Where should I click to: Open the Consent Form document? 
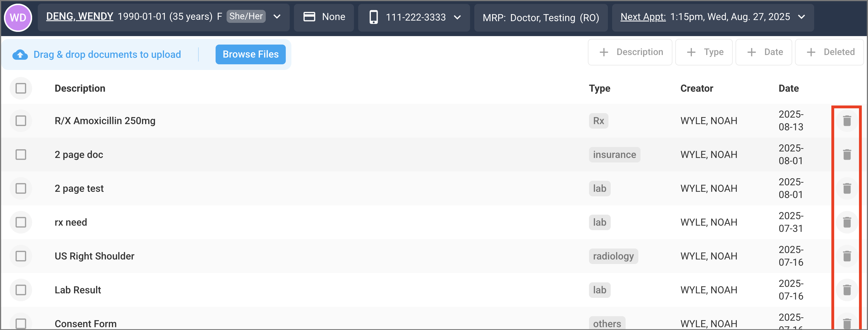coord(86,324)
